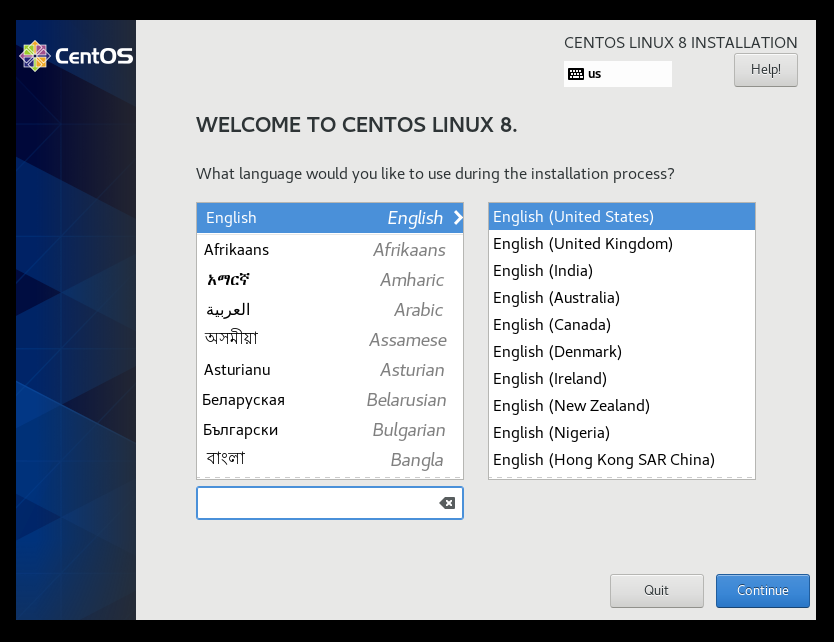834x642 pixels.
Task: Click the Quit button
Action: pos(656,590)
